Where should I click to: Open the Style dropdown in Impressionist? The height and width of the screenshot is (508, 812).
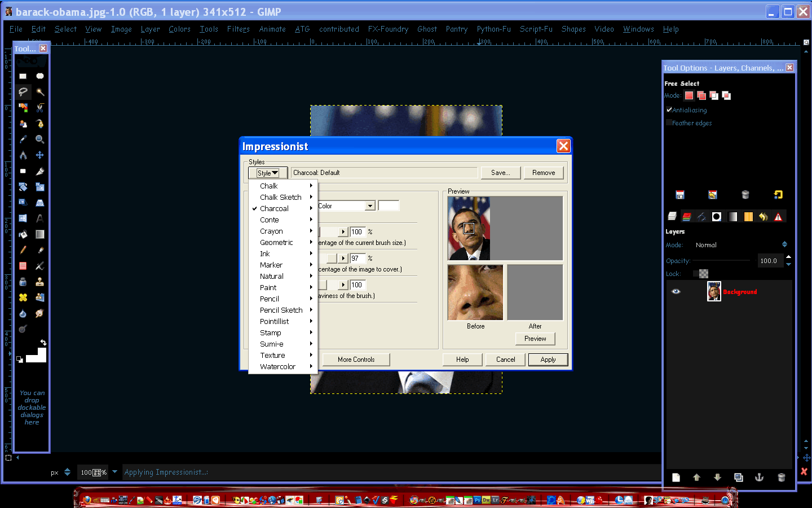[x=268, y=173]
